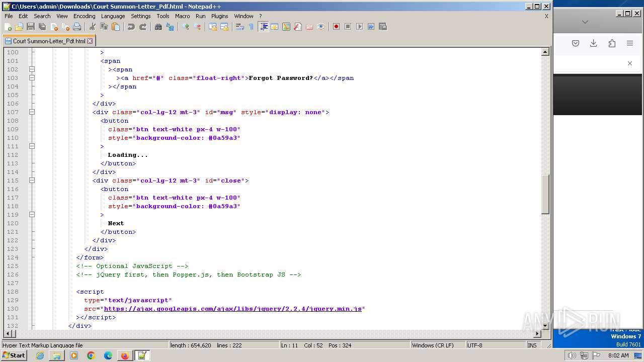Save current recorded macro icon
The height and width of the screenshot is (362, 644).
[x=382, y=27]
